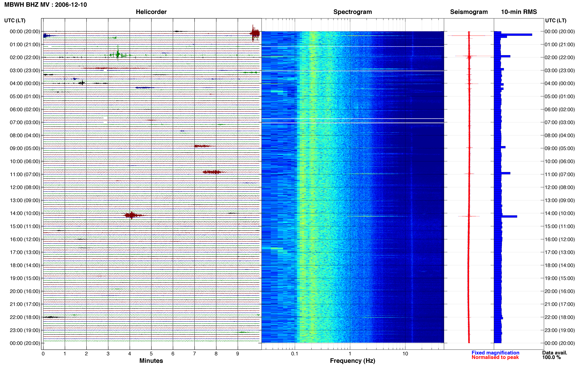Click the Fixed magnification legend text
The image size is (588, 368).
495,353
